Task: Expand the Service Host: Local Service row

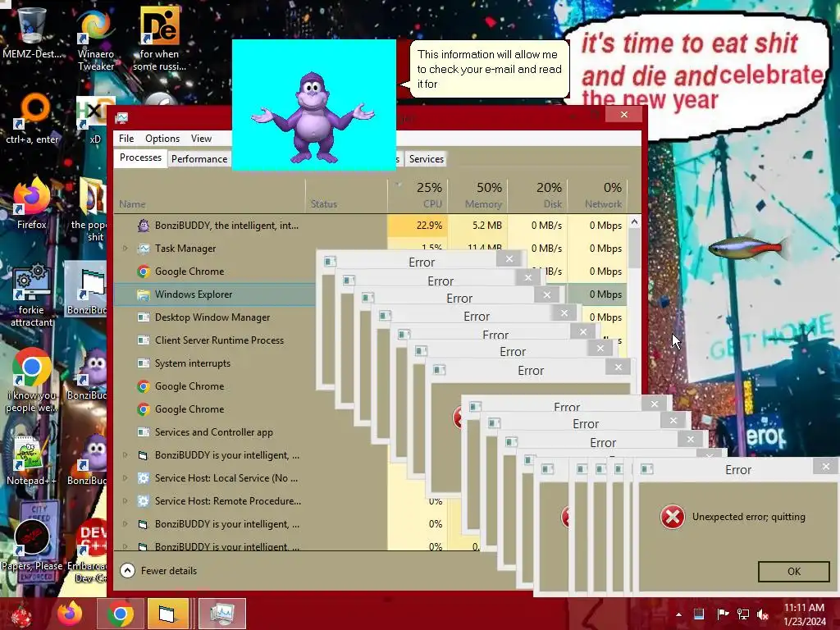Action: tap(126, 478)
